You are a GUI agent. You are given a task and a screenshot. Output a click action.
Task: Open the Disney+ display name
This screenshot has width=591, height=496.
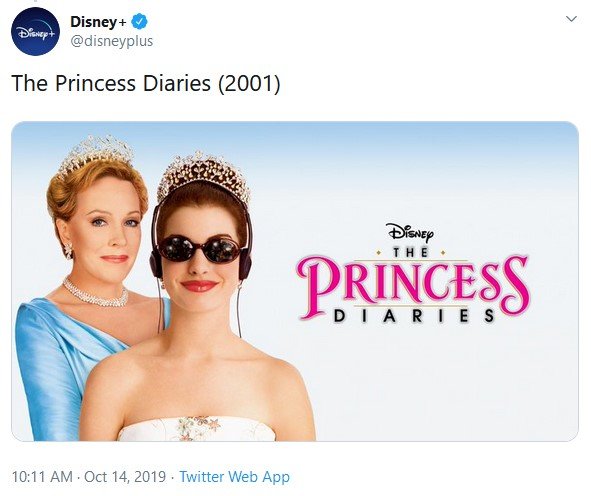[98, 22]
